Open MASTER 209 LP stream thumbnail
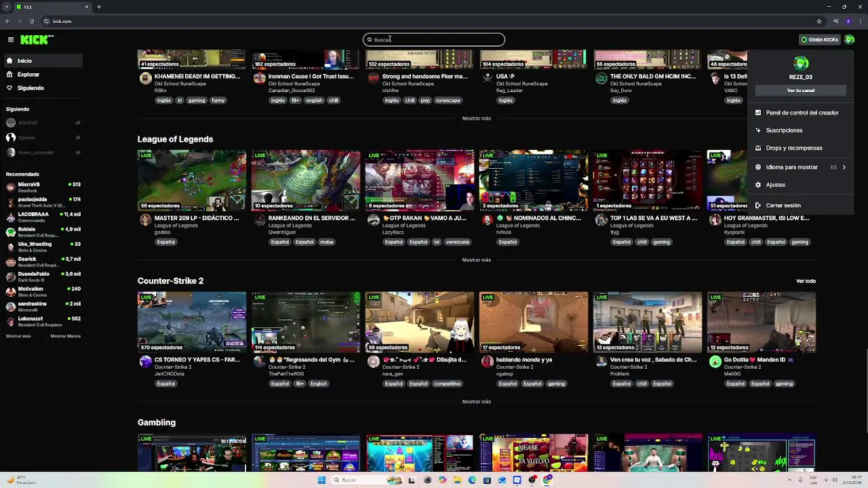The image size is (868, 488). (192, 181)
